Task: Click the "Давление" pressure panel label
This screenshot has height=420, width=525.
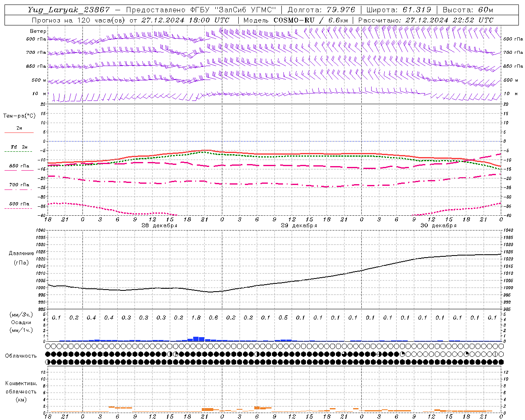Action: [x=21, y=253]
